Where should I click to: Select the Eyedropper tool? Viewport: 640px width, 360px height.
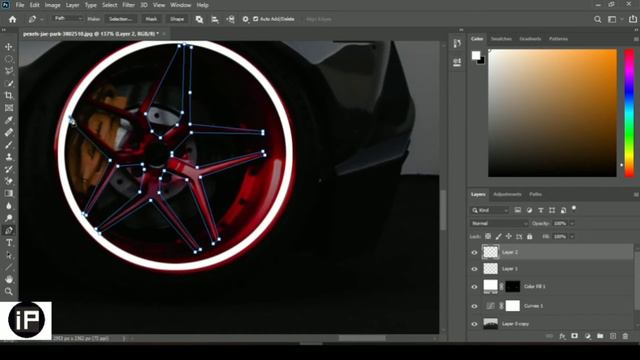[9, 120]
